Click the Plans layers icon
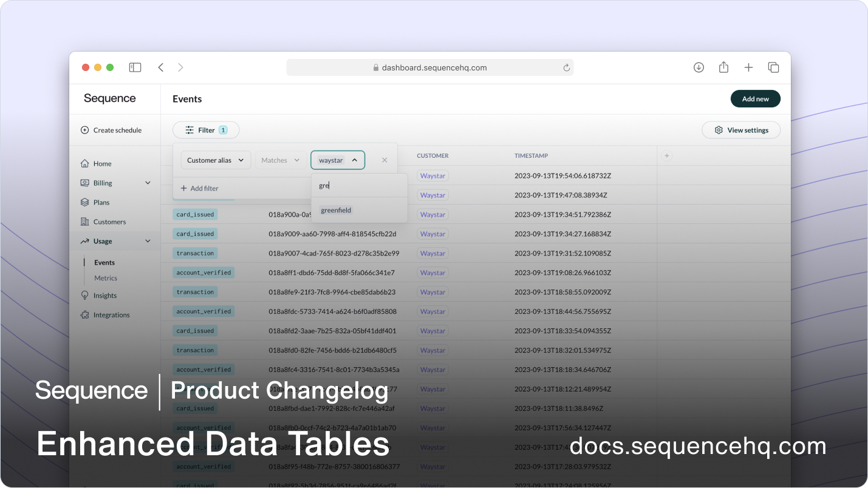The height and width of the screenshot is (488, 868). point(86,202)
